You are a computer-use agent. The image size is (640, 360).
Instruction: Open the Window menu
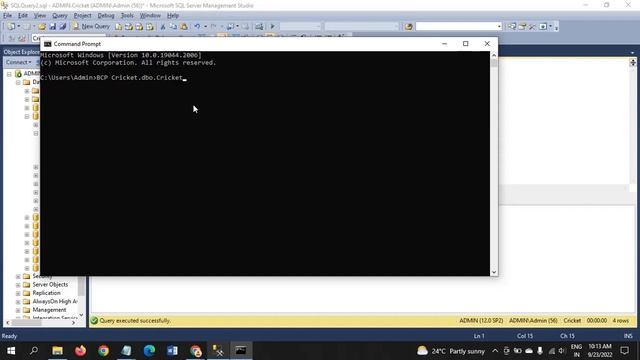coord(150,16)
